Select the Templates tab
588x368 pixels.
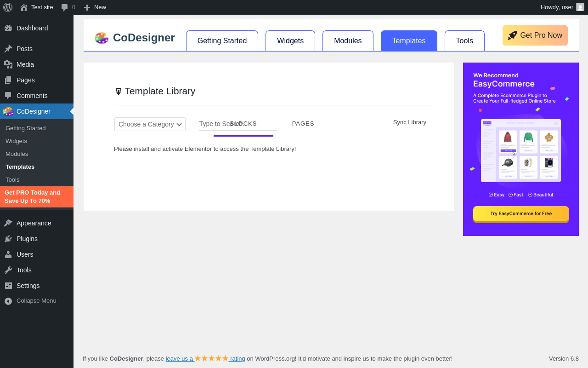(409, 41)
